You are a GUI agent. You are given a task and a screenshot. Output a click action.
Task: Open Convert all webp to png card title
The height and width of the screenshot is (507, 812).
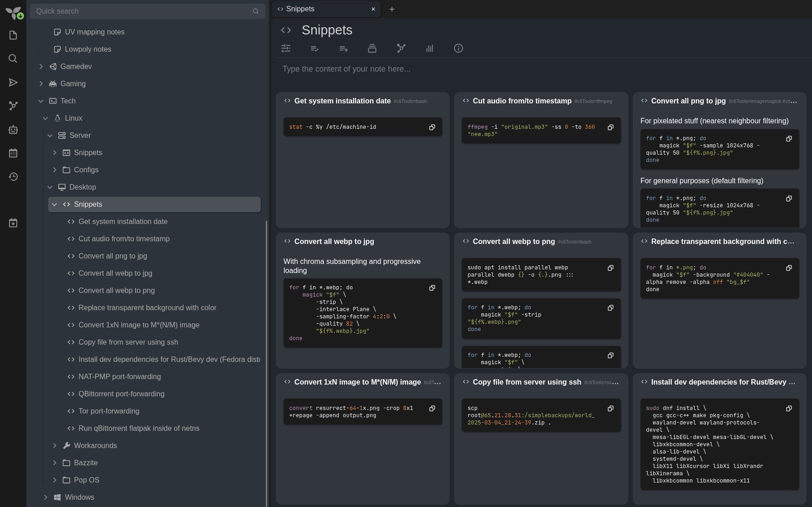[x=514, y=242]
